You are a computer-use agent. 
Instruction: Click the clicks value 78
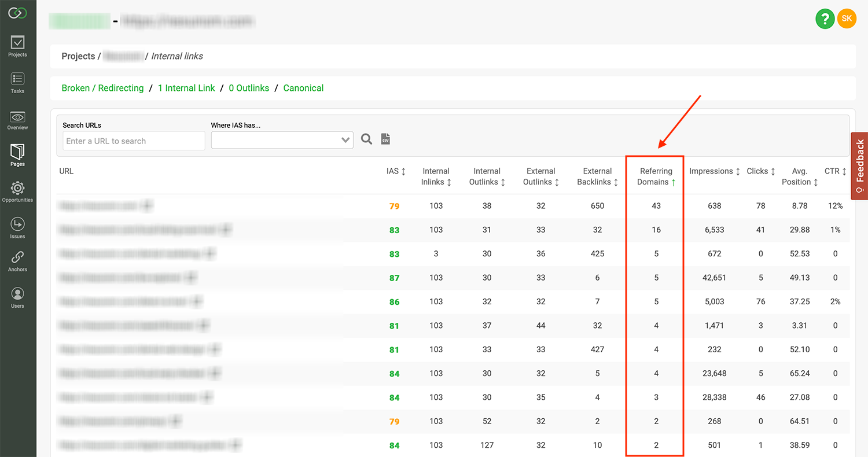point(760,206)
